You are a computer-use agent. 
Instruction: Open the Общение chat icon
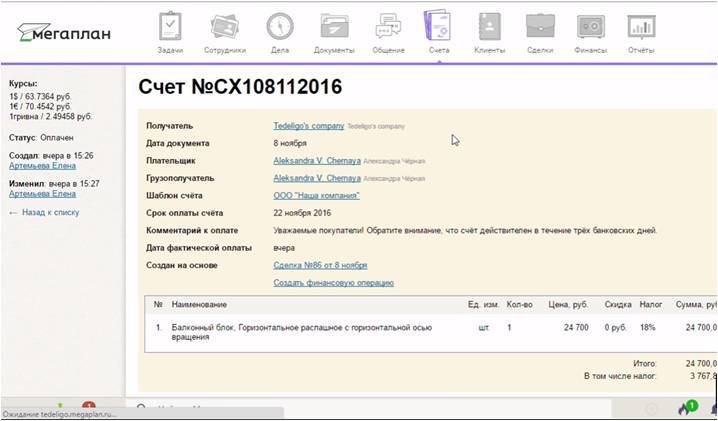tap(388, 28)
